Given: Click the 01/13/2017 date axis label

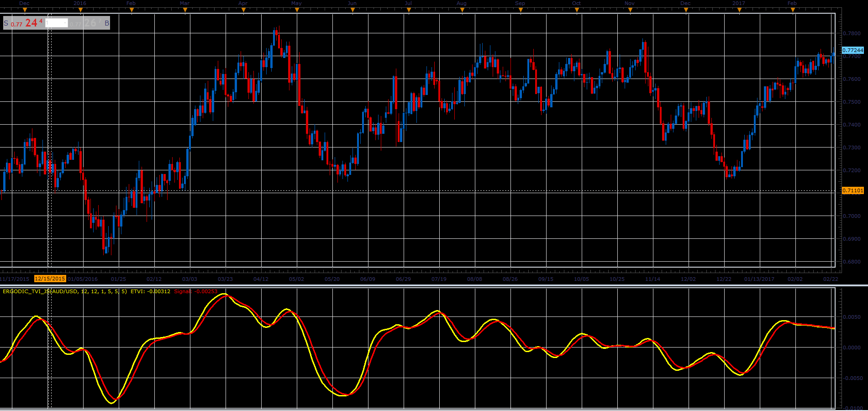Looking at the screenshot, I should click(x=759, y=279).
